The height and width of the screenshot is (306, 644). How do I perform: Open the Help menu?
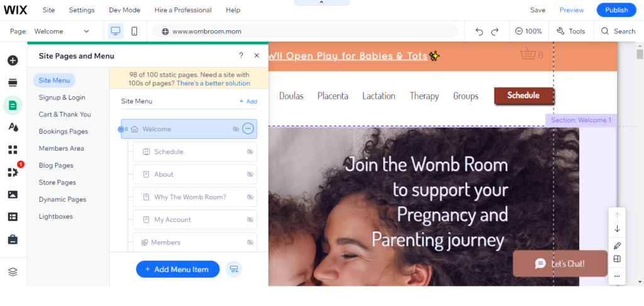(x=233, y=10)
